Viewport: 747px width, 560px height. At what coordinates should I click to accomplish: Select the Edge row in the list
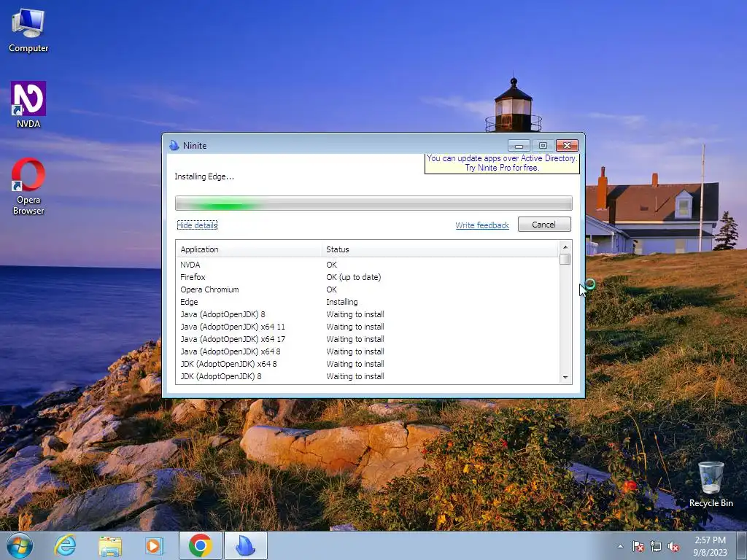click(367, 301)
